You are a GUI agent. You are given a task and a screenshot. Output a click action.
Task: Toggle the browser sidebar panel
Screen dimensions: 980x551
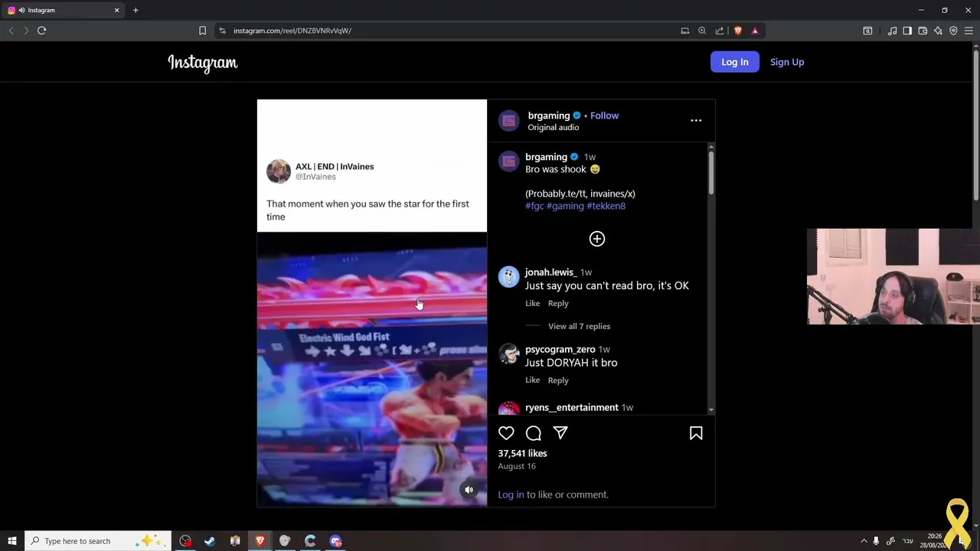pyautogui.click(x=907, y=31)
